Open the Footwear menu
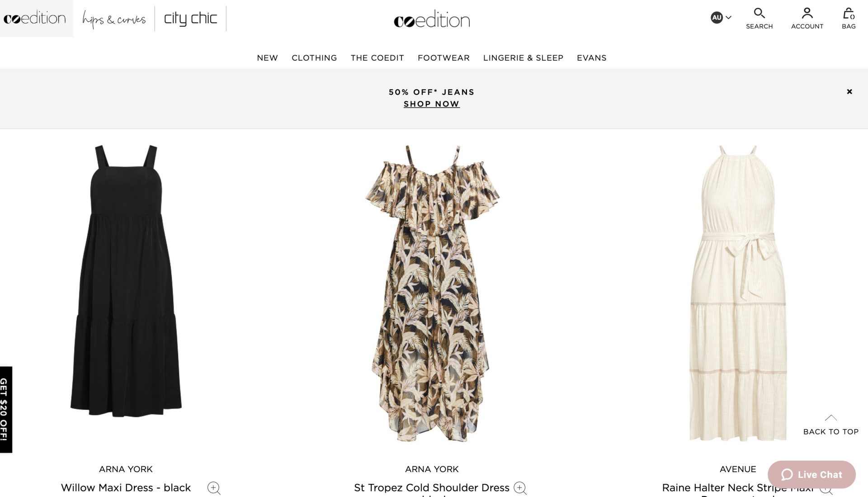The width and height of the screenshot is (868, 497). [x=443, y=58]
